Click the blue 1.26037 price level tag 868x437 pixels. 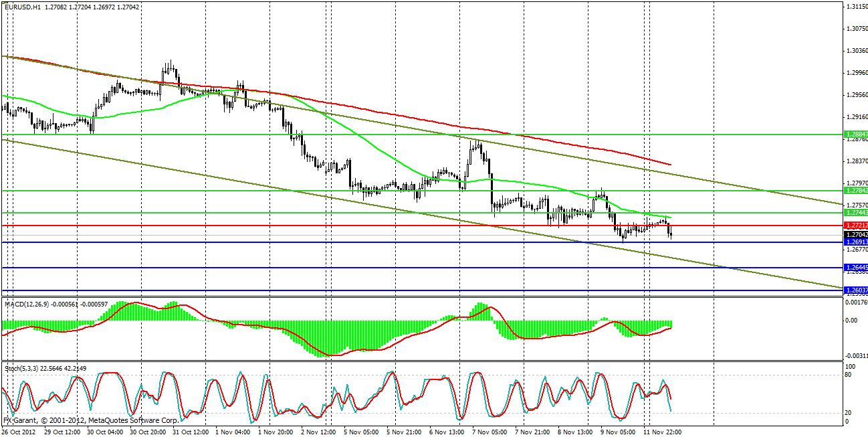click(855, 290)
